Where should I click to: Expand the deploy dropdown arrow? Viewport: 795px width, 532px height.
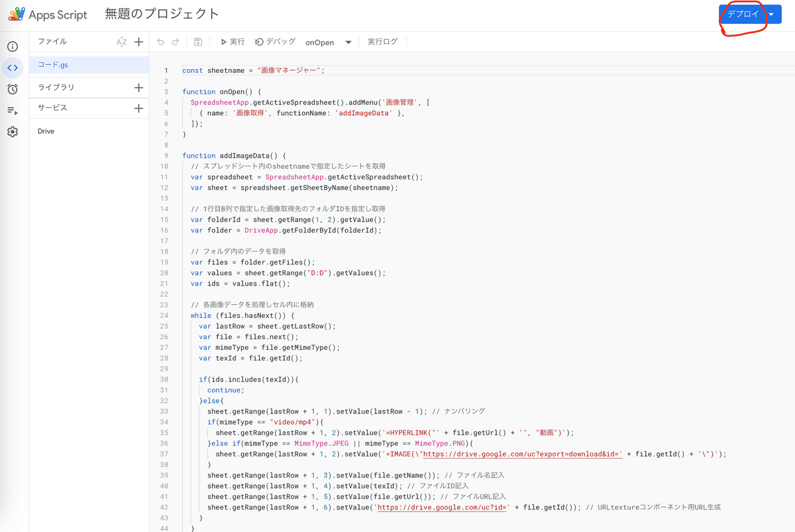click(x=772, y=14)
